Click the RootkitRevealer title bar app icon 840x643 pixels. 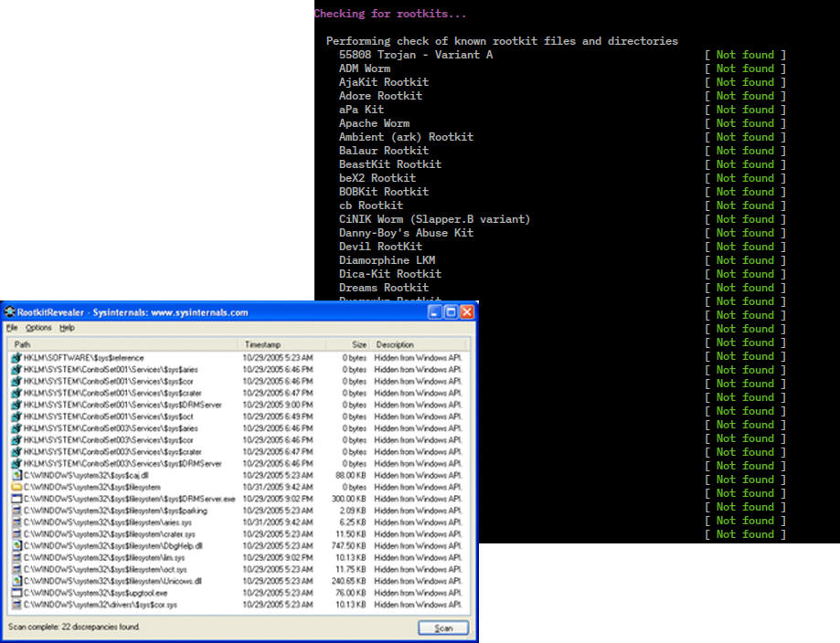coord(10,312)
